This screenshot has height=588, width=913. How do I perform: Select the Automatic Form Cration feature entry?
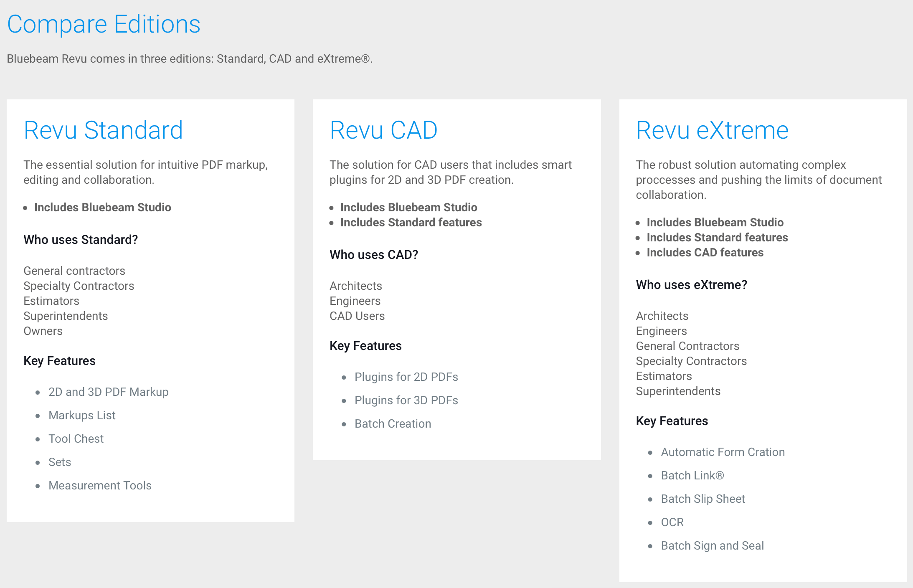723,452
